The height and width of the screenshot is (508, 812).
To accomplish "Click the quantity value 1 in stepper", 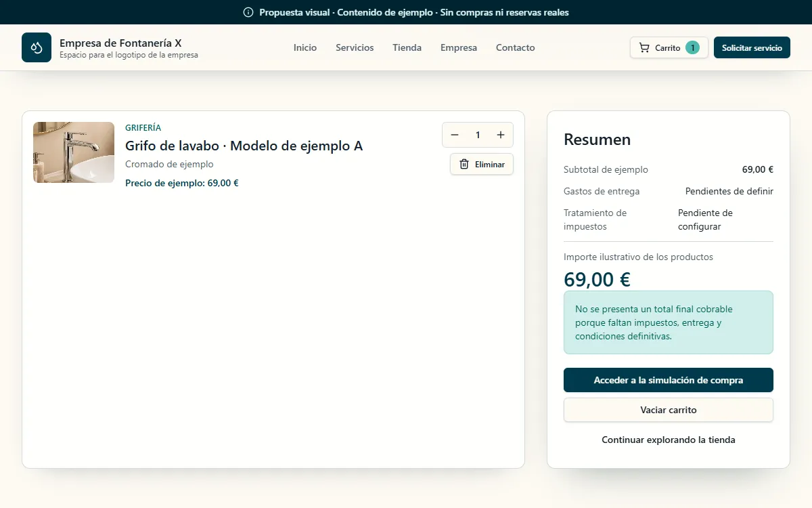I will (x=478, y=135).
